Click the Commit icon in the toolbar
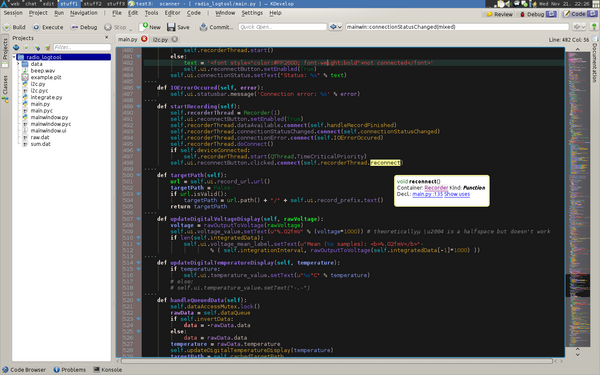This screenshot has width=600, height=375. pyautogui.click(x=203, y=27)
